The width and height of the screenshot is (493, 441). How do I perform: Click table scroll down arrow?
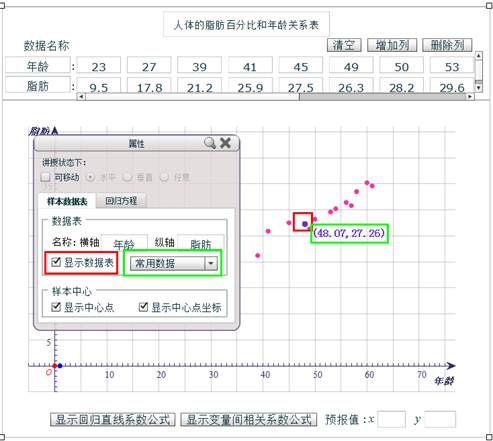(479, 88)
